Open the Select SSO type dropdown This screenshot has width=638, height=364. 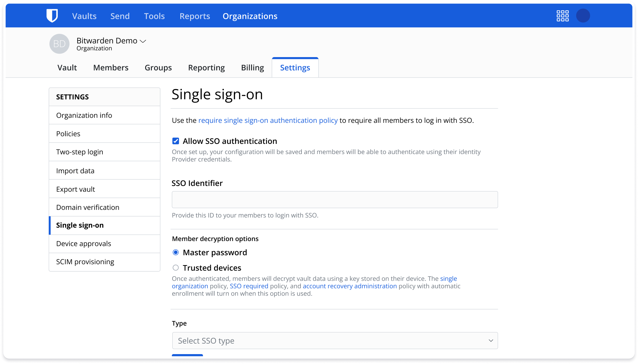335,340
